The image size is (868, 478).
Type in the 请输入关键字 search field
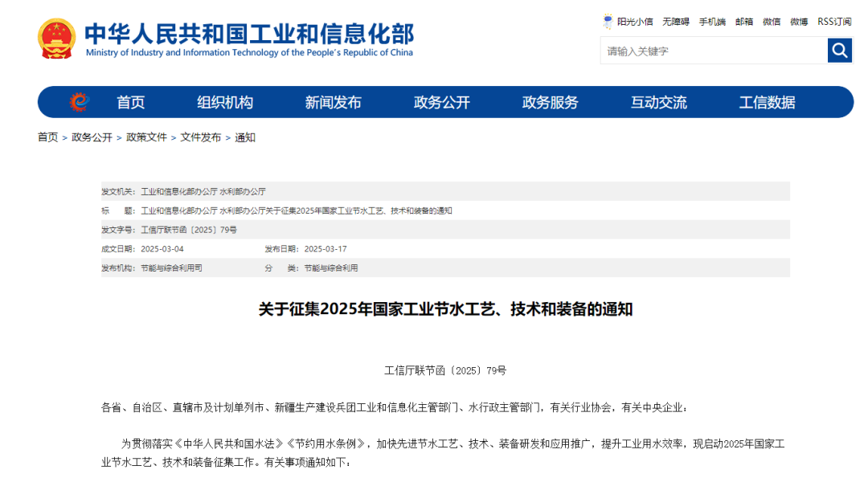[x=713, y=51]
